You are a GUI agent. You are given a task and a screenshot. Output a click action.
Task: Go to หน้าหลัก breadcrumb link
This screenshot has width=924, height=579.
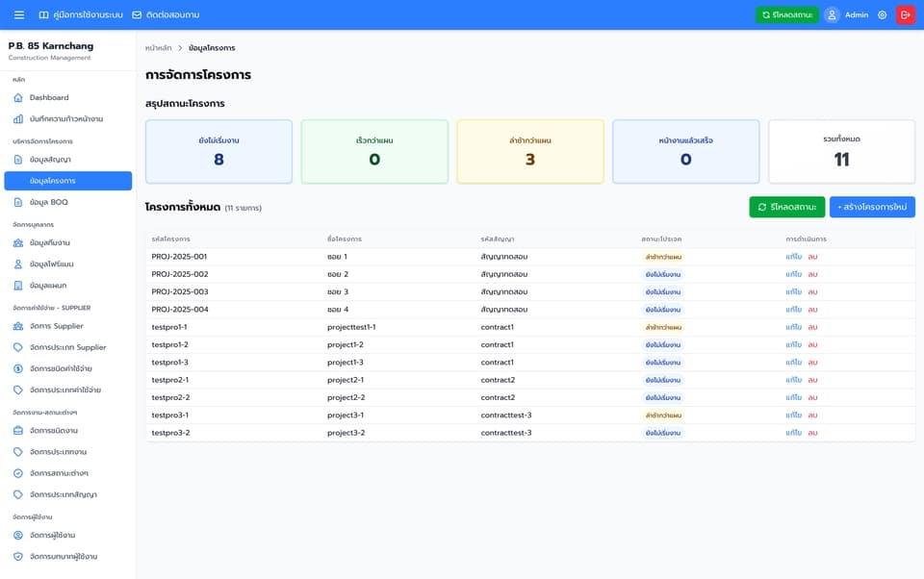[x=159, y=48]
